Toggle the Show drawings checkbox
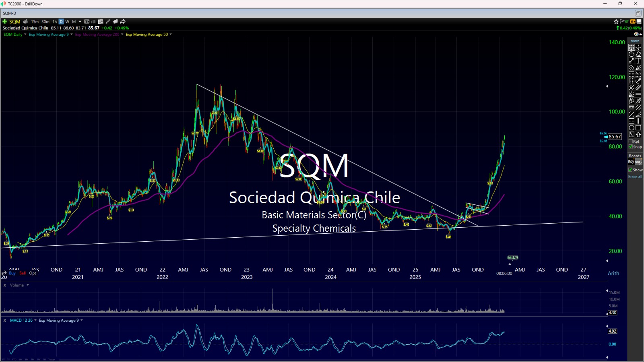This screenshot has height=362, width=644. pos(630,170)
